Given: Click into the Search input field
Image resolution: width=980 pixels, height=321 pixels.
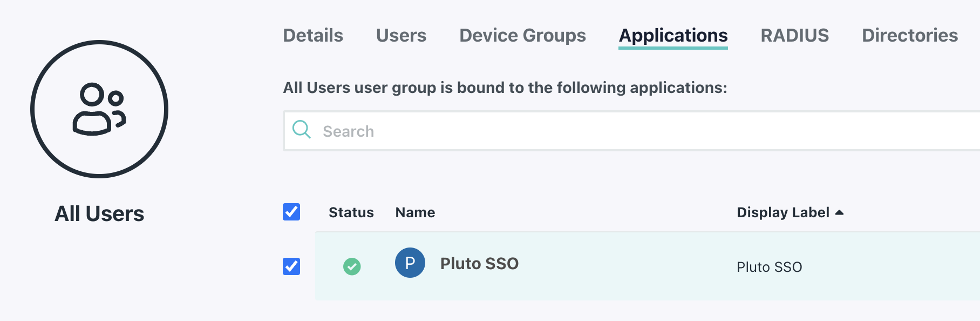Looking at the screenshot, I should 594,131.
